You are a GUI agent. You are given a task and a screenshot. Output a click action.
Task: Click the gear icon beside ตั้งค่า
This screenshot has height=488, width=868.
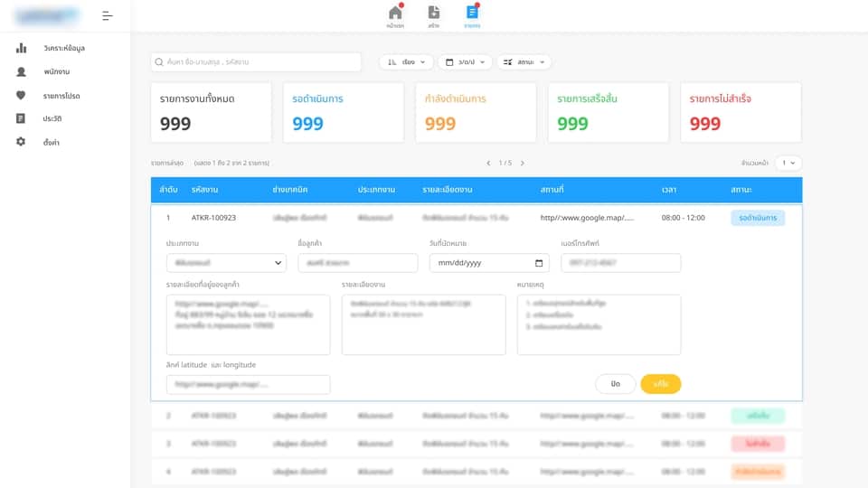[21, 142]
